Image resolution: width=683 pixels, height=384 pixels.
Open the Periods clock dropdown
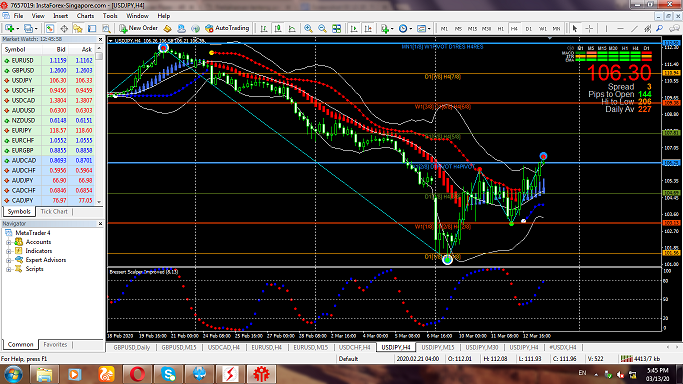405,28
